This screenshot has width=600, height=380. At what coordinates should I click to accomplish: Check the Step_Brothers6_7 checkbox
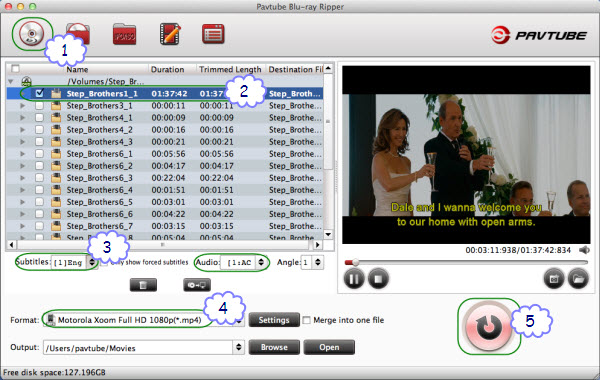click(x=39, y=226)
